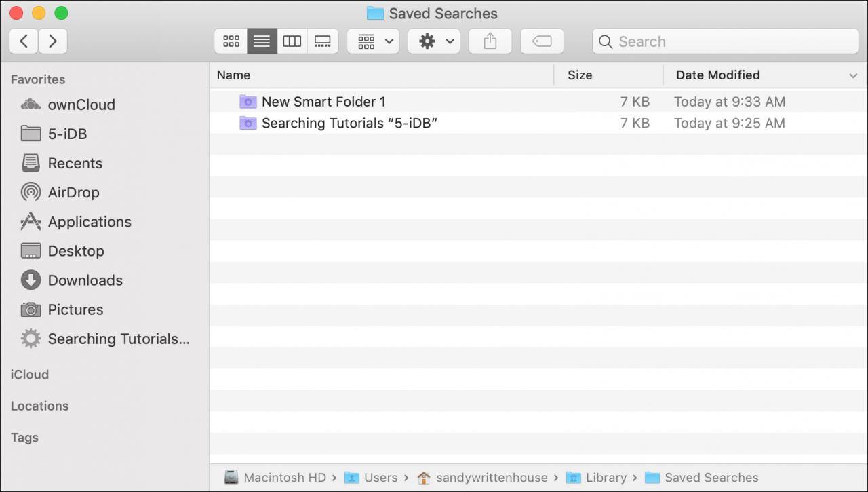Select the Searching Tutorials “5-iDB” smart folder icon
The width and height of the screenshot is (868, 492).
tap(248, 123)
